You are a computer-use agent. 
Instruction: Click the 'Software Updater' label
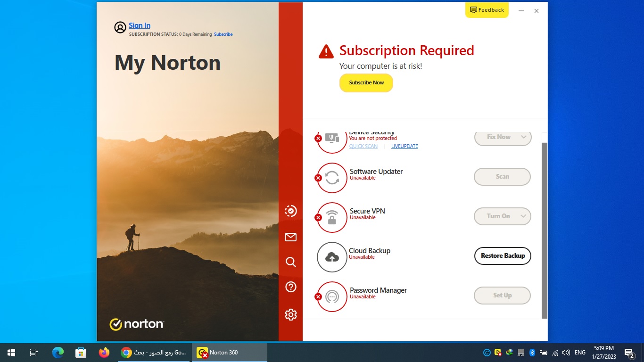click(x=376, y=172)
